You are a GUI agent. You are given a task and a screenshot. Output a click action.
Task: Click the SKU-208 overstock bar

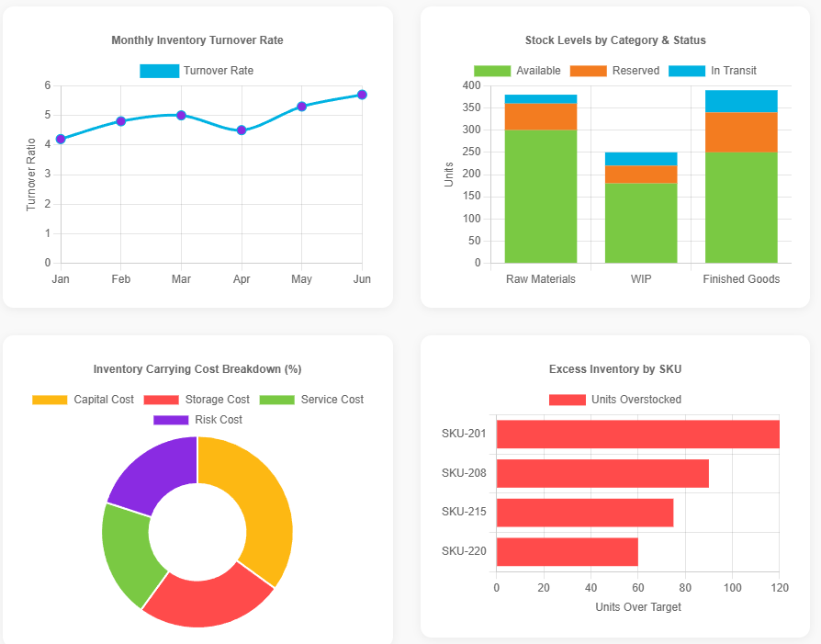point(602,473)
